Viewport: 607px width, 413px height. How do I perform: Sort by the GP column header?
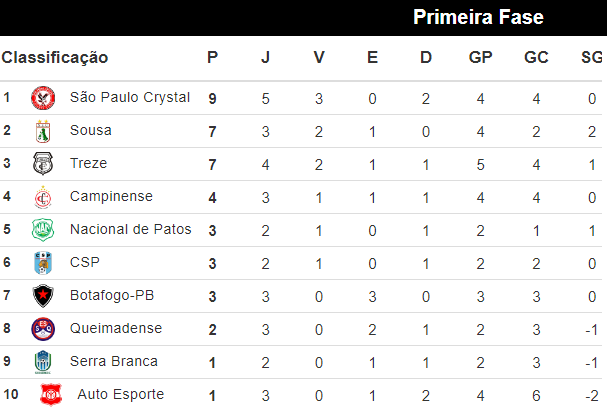[480, 58]
